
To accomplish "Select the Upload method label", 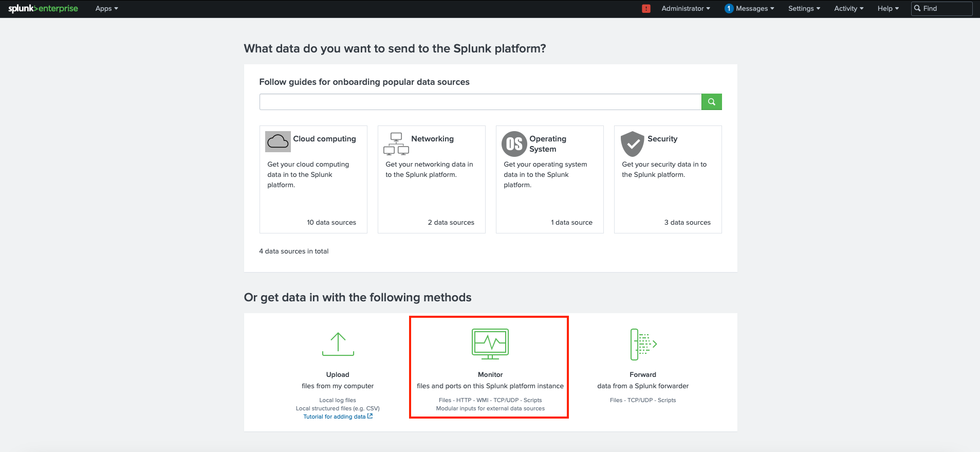I will [x=338, y=375].
